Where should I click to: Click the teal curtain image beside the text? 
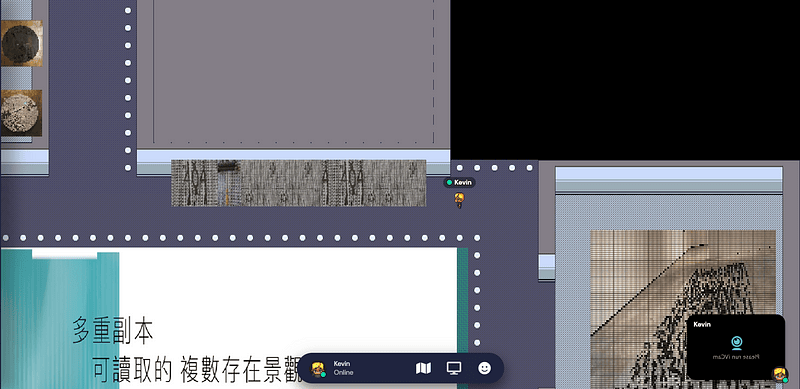tap(60, 320)
